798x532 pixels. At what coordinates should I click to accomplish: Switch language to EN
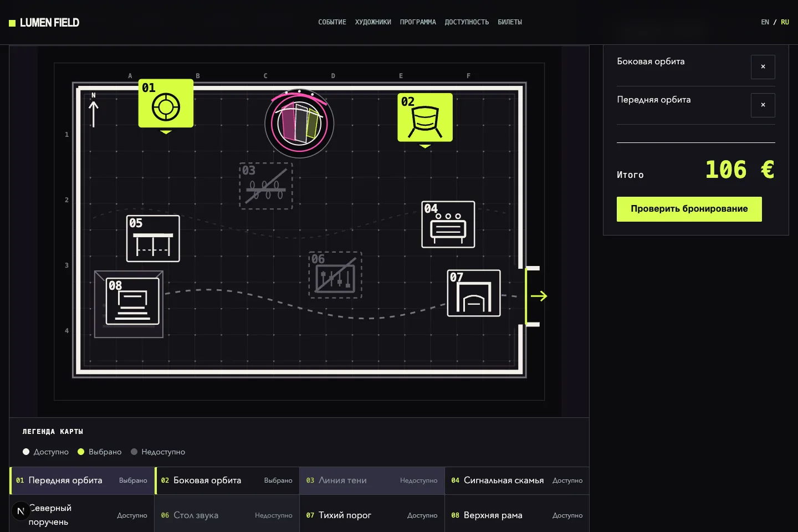(x=765, y=22)
